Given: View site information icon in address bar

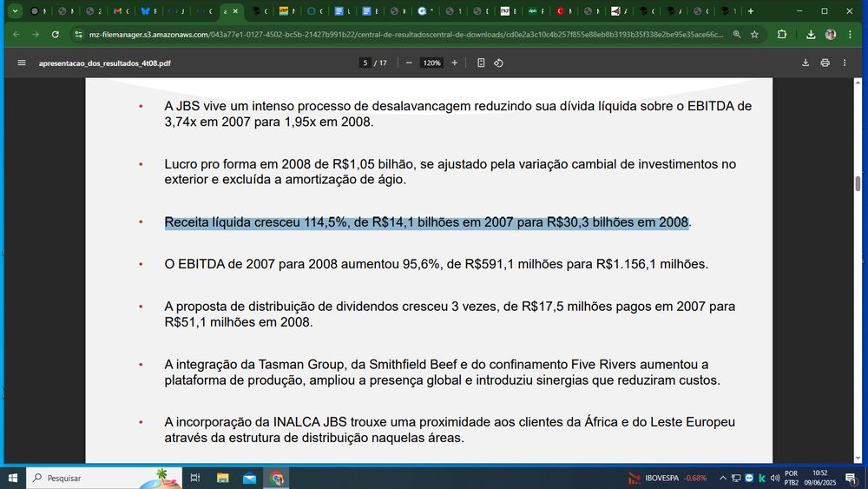Looking at the screenshot, I should (79, 35).
